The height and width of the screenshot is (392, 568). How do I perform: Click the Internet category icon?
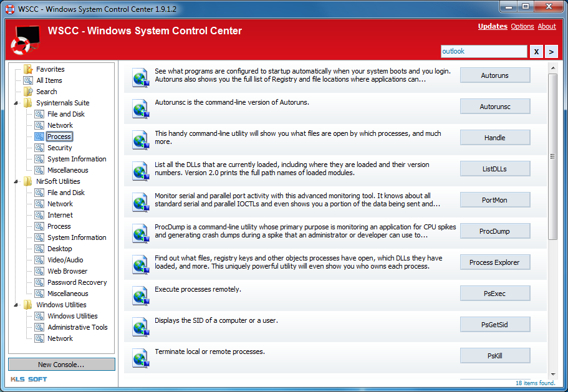pos(39,215)
